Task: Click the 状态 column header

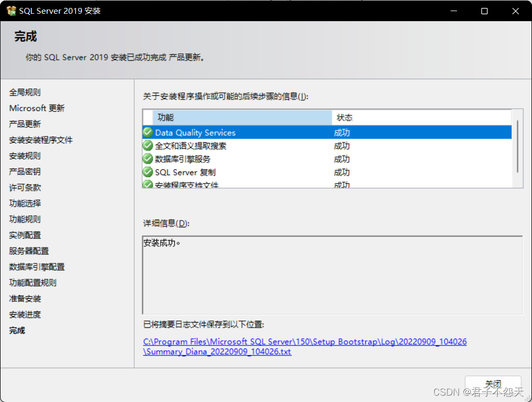Action: coord(422,117)
